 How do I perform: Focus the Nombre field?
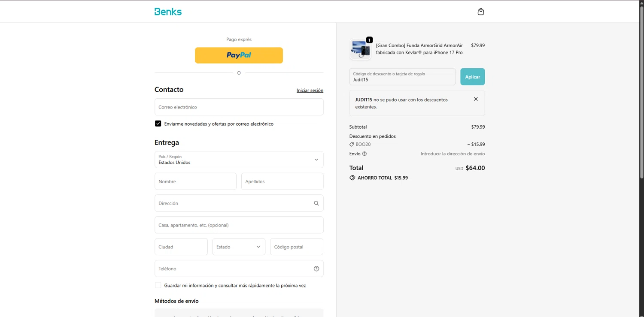195,181
